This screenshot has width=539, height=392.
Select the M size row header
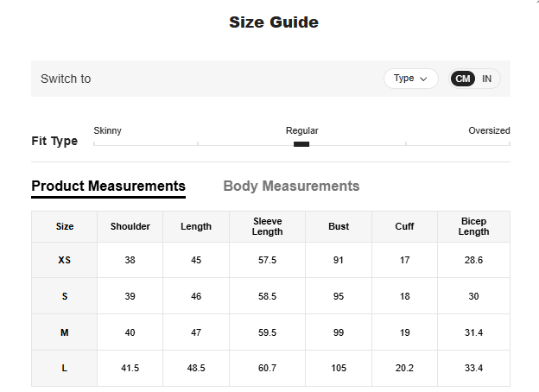point(65,332)
